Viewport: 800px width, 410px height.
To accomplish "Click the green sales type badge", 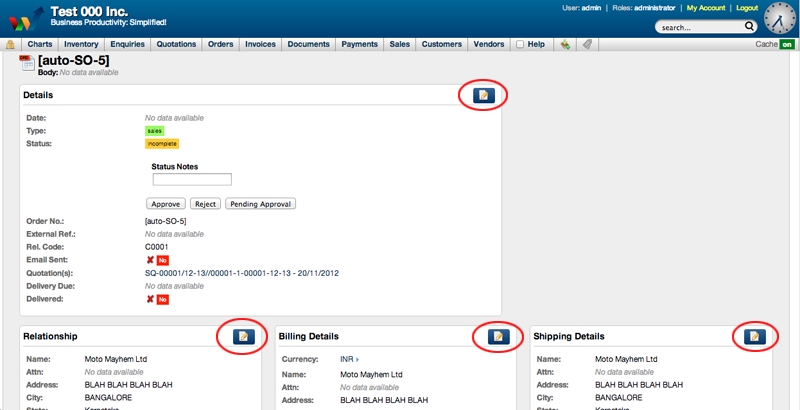I will 155,131.
